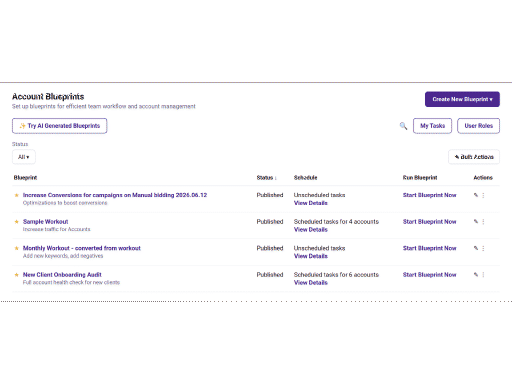Click the Blueprint column header
Image resolution: width=512 pixels, height=384 pixels.
click(x=25, y=178)
